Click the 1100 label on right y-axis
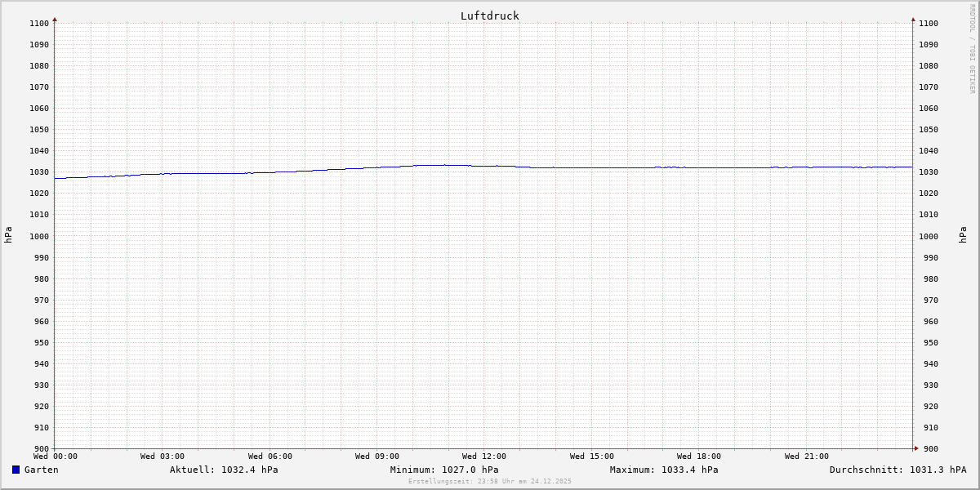 (x=929, y=23)
